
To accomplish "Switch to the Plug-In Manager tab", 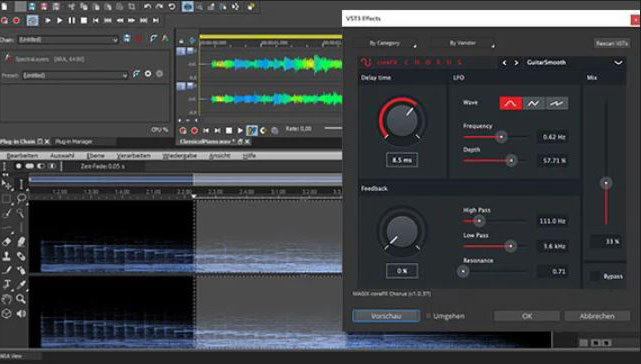I will (74, 142).
